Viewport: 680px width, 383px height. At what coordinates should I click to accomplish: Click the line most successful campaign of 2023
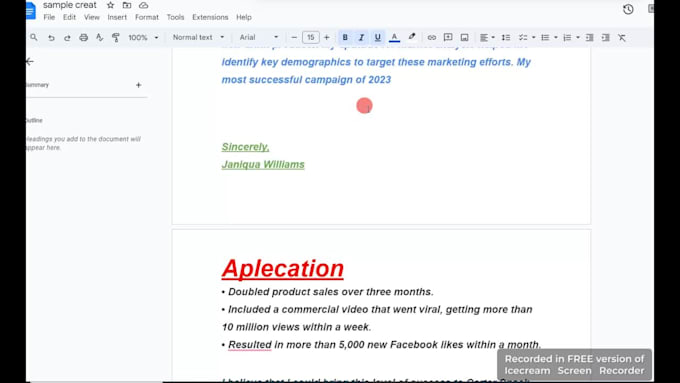pyautogui.click(x=306, y=80)
